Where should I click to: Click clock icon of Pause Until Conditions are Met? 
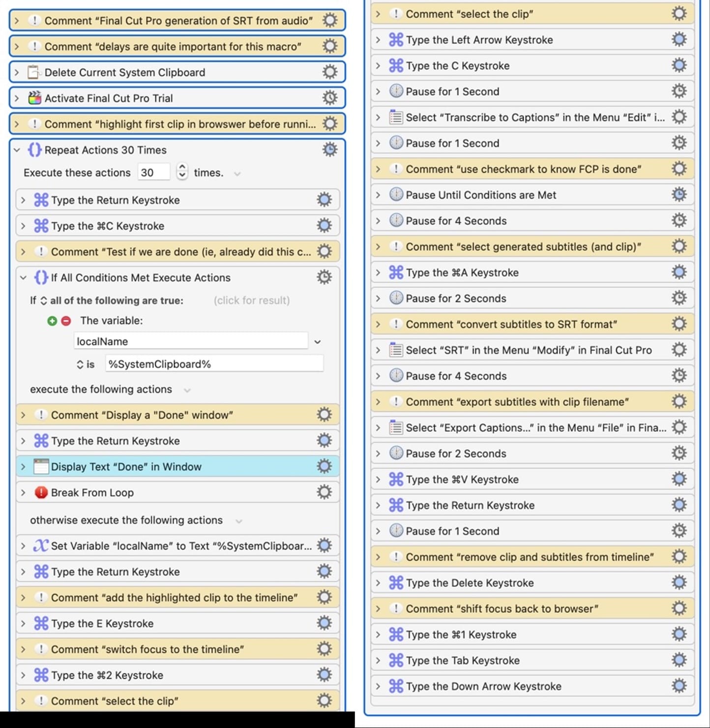396,195
